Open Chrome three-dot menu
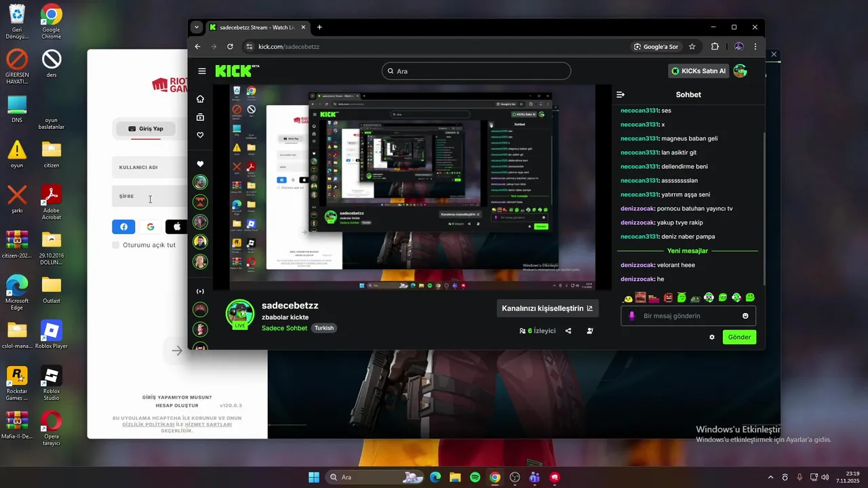This screenshot has height=488, width=868. point(755,47)
